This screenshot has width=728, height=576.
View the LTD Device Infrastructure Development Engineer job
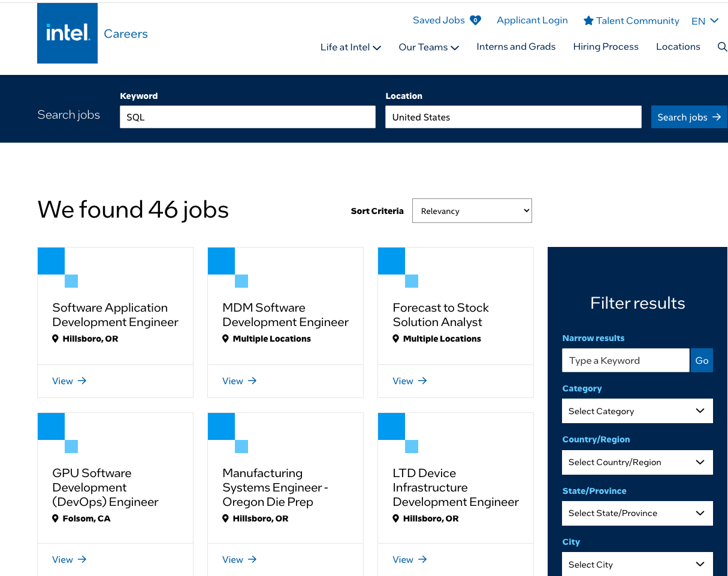410,559
